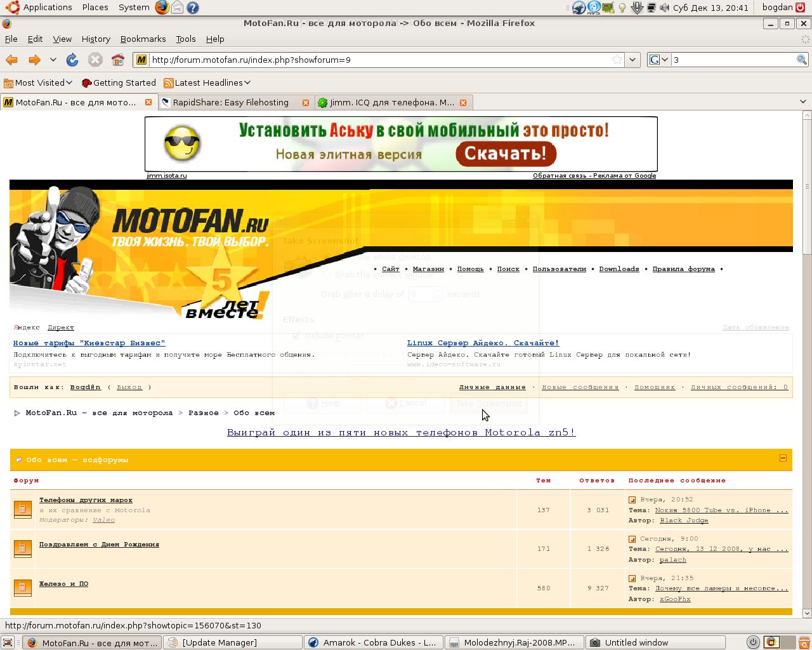Expand the Latest Headlines feed dropdown
Image resolution: width=812 pixels, height=650 pixels.
point(207,83)
